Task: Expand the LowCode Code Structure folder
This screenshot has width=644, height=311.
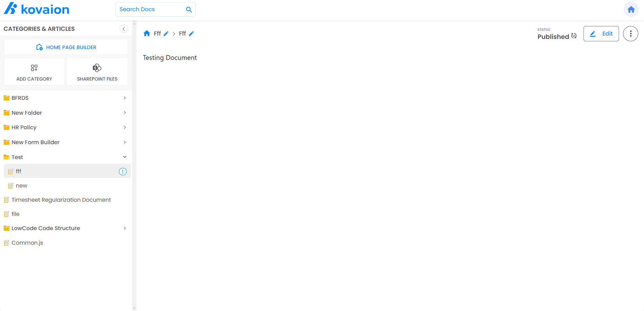Action: 125,228
